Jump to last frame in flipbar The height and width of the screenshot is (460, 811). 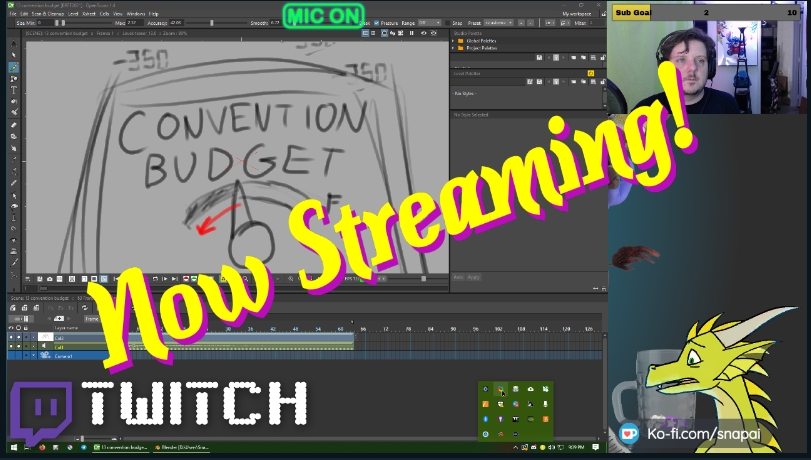click(x=174, y=279)
